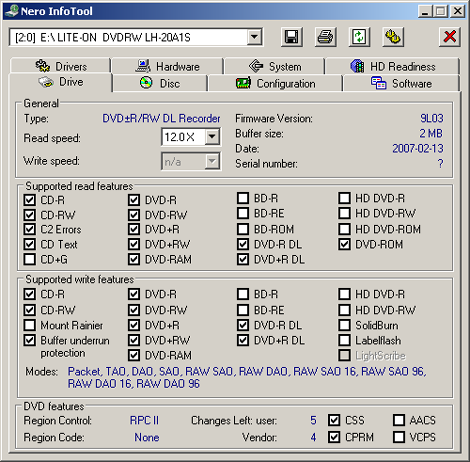Viewport: 470px width, 462px height.
Task: Toggle SolidBurn checkbox
Action: pos(344,325)
